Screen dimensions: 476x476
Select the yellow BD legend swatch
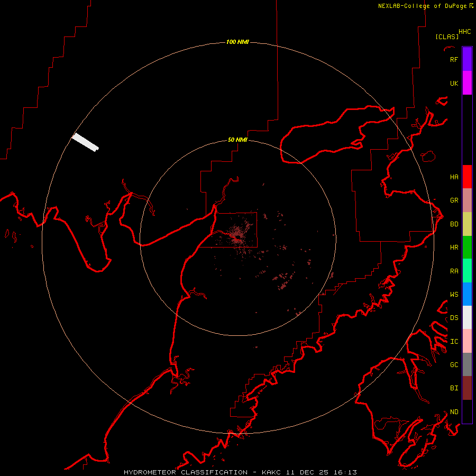[x=467, y=224]
